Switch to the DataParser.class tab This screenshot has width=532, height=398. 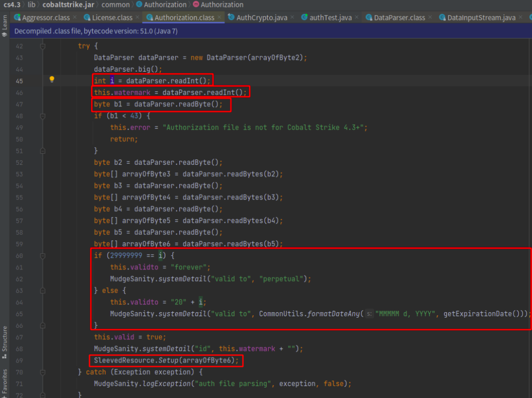[x=399, y=18]
